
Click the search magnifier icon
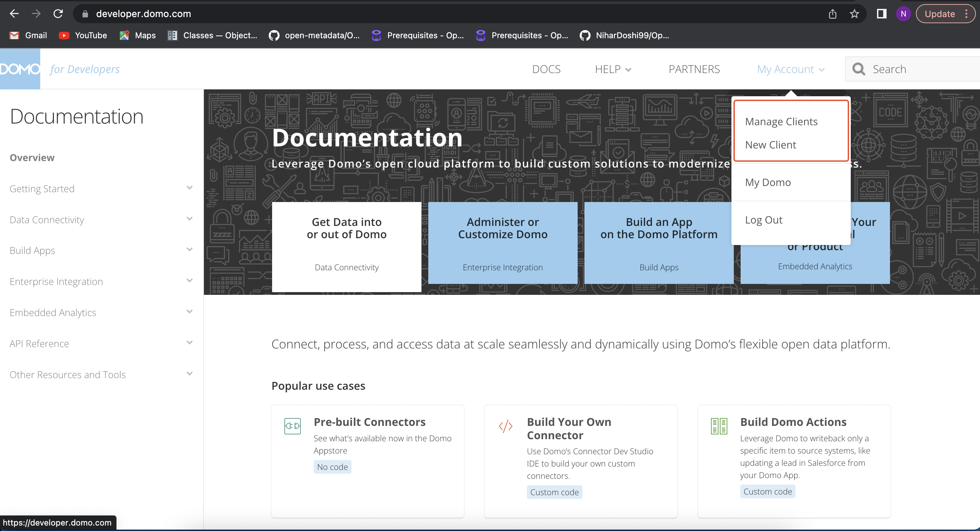pos(859,69)
